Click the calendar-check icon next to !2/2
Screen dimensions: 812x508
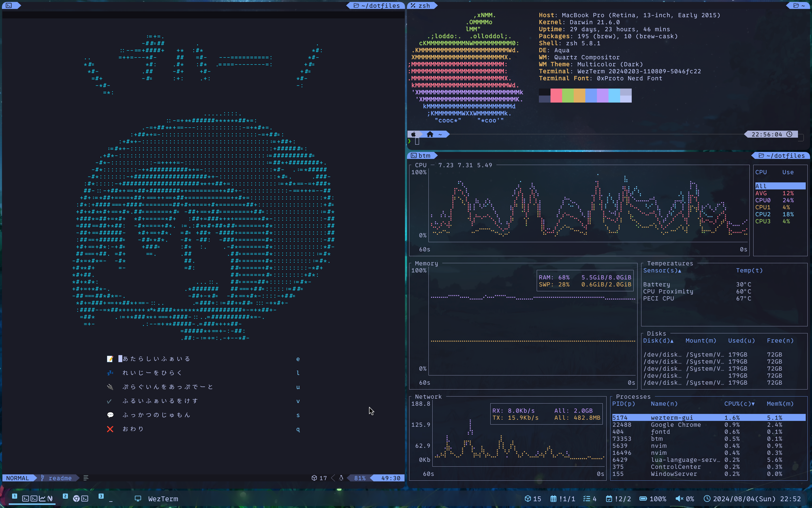point(609,499)
